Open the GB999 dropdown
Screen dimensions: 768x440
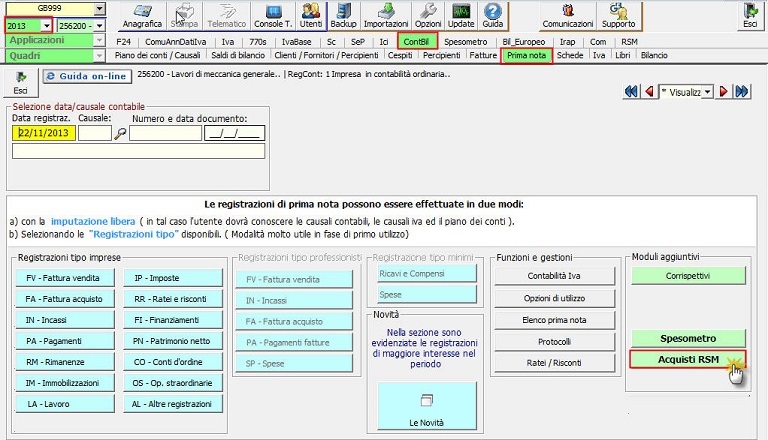coord(99,8)
